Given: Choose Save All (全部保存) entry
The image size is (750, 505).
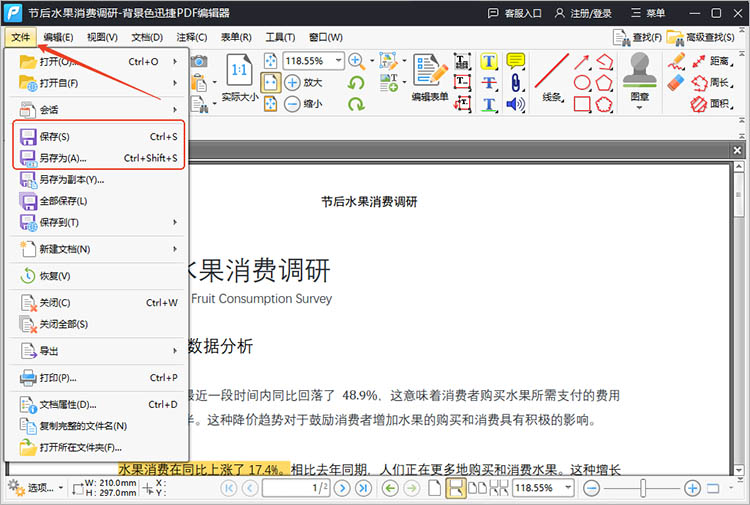Looking at the screenshot, I should click(98, 201).
